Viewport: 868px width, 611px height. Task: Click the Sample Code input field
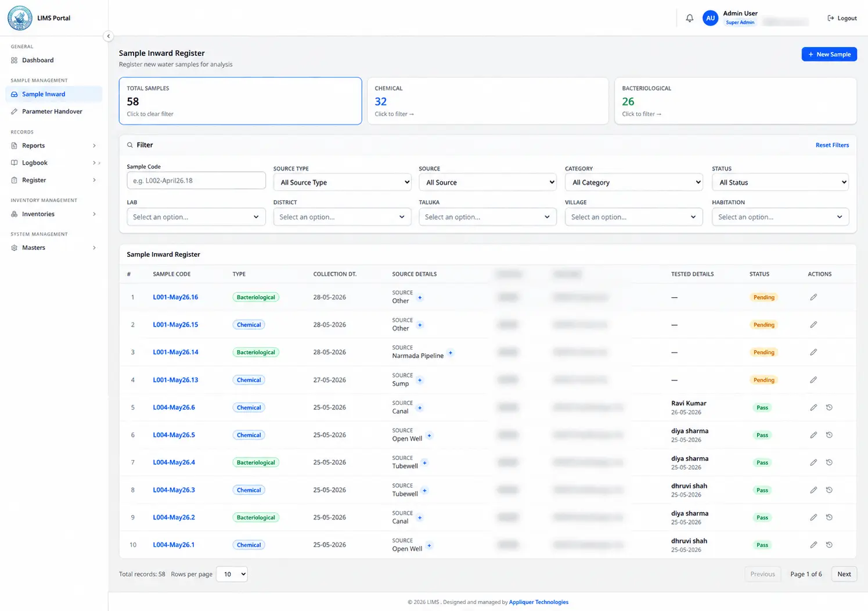[x=196, y=181]
